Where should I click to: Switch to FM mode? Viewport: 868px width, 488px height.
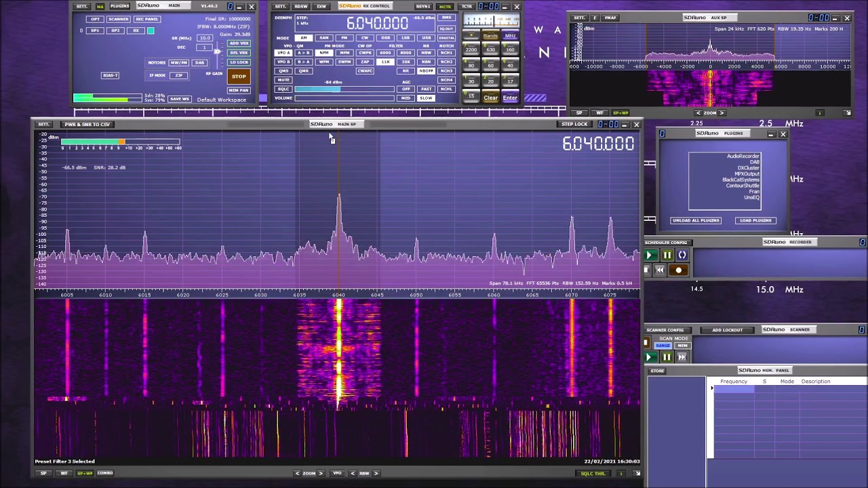[344, 38]
